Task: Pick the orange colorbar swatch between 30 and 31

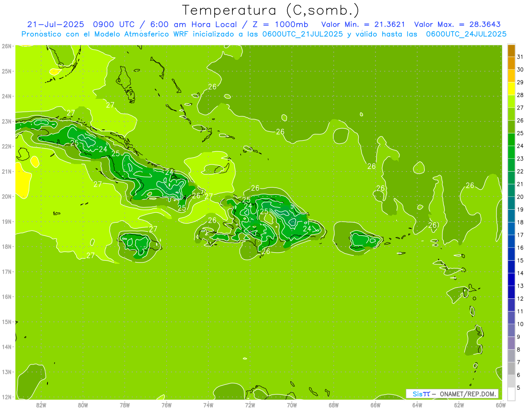Action: point(511,63)
